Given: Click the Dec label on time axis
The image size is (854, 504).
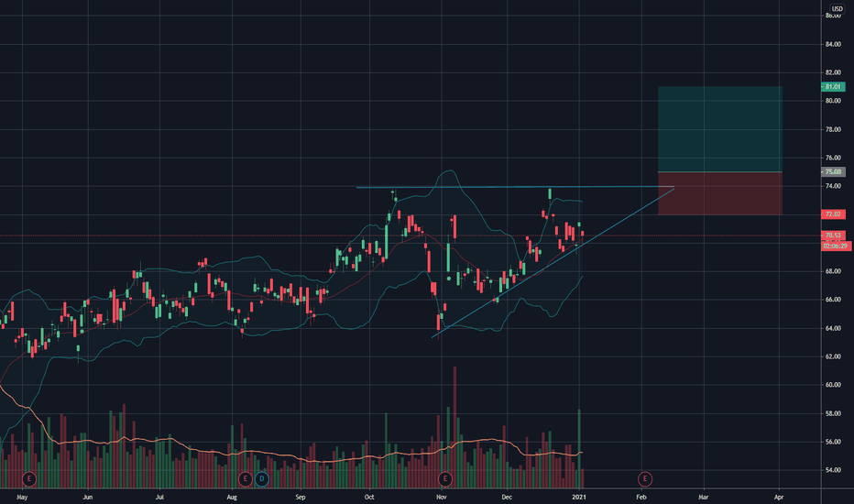Looking at the screenshot, I should (507, 497).
